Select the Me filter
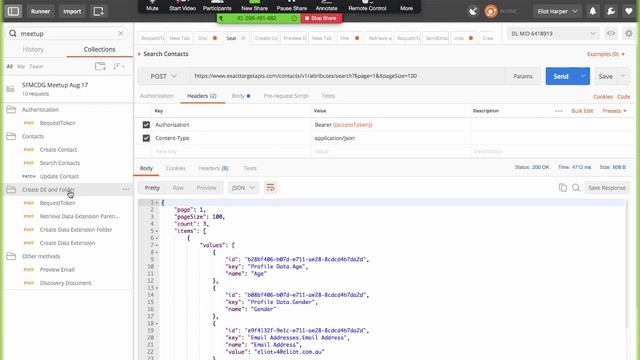Screen dimensions: 640x360 pyautogui.click(x=21, y=66)
